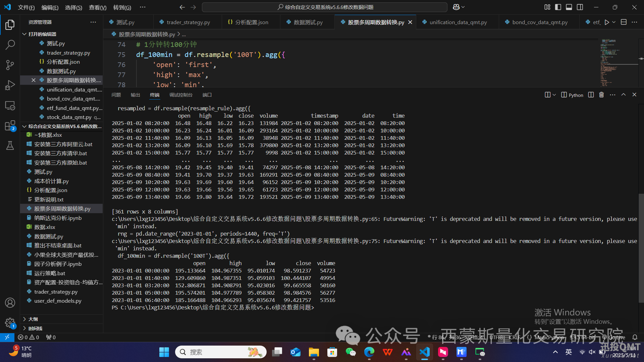Open the Manage gear menu
Screen dimensions: 644x362
(10, 323)
